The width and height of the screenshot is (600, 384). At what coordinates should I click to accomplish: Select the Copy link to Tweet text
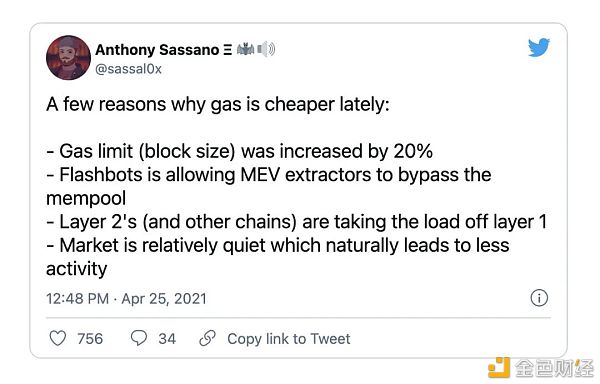(x=289, y=338)
